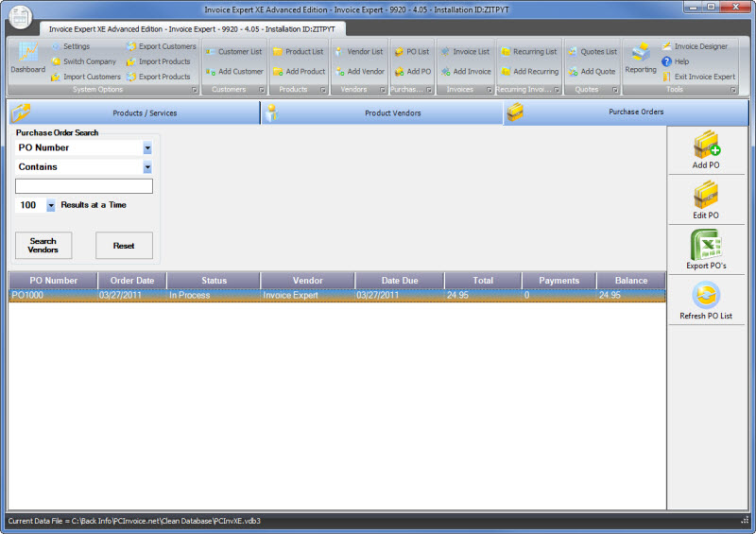
Task: Click the Invoice Expert ribbon tab title
Action: pyautogui.click(x=192, y=29)
